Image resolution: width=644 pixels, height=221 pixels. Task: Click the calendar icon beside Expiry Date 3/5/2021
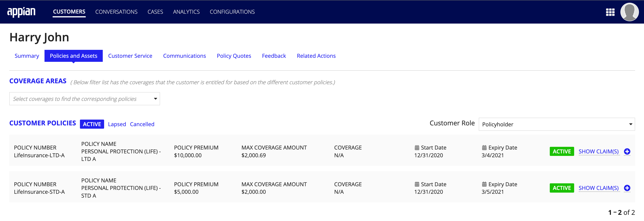tap(484, 184)
